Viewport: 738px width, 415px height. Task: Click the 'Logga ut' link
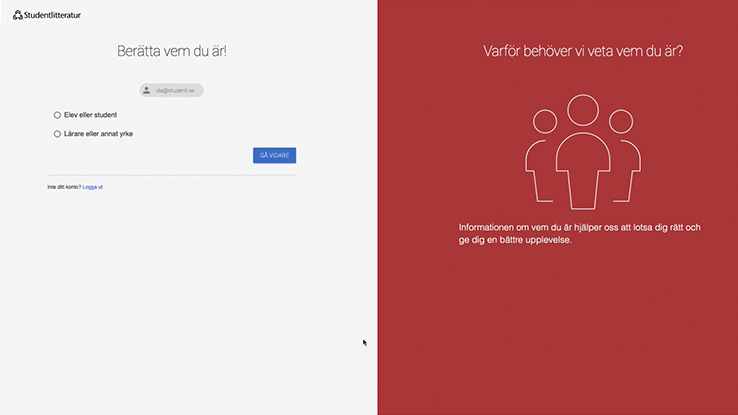(93, 187)
